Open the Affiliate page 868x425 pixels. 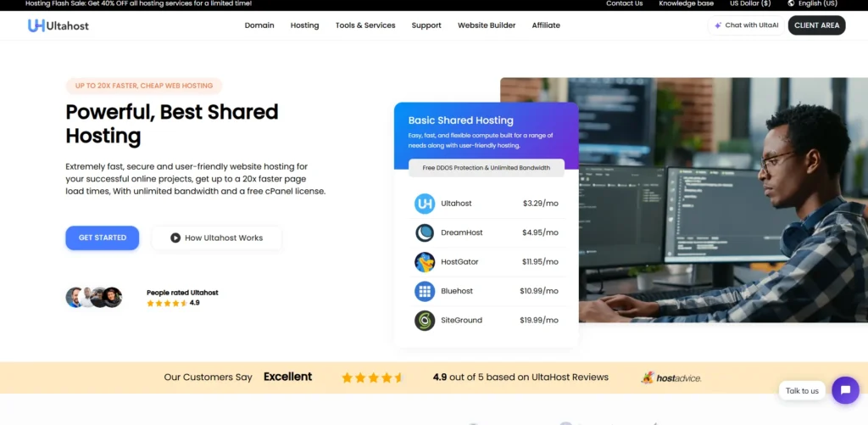pyautogui.click(x=546, y=25)
